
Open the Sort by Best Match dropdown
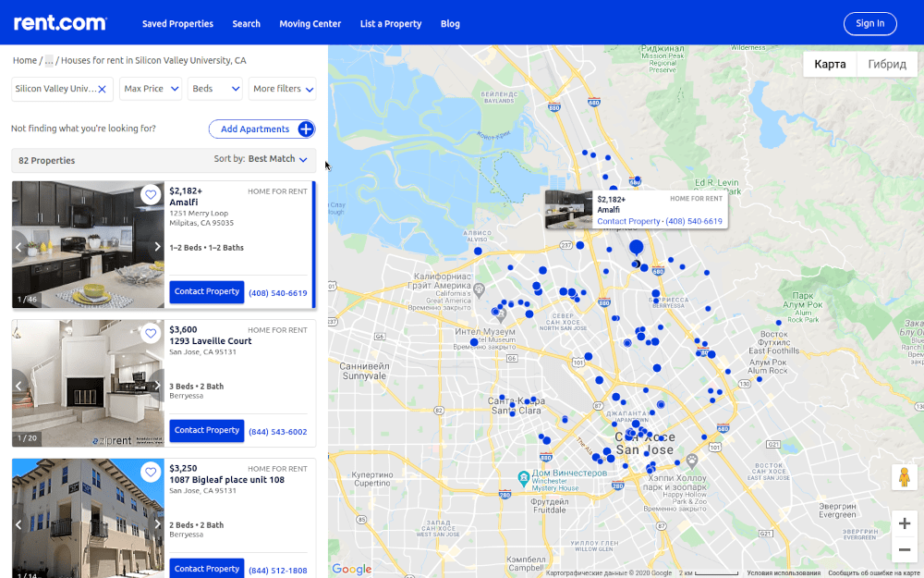(x=277, y=159)
